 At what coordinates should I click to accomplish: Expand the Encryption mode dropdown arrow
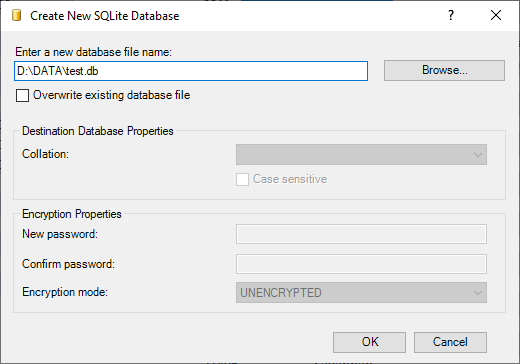477,293
